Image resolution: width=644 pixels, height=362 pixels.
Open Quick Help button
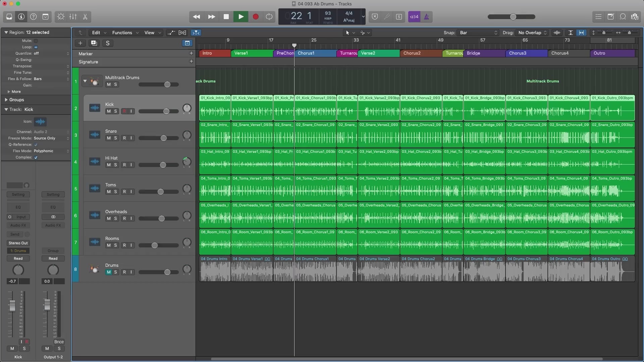pyautogui.click(x=33, y=16)
